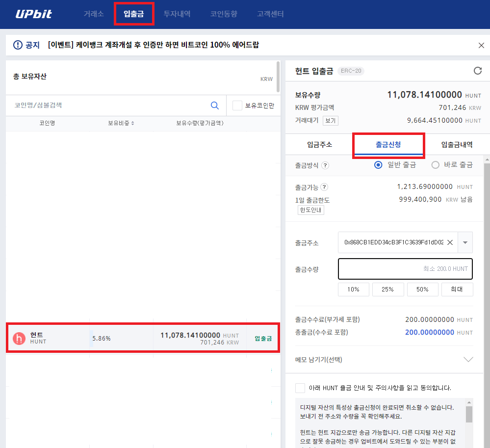
Task: Clear the 출금주소 address with X
Action: tap(450, 242)
